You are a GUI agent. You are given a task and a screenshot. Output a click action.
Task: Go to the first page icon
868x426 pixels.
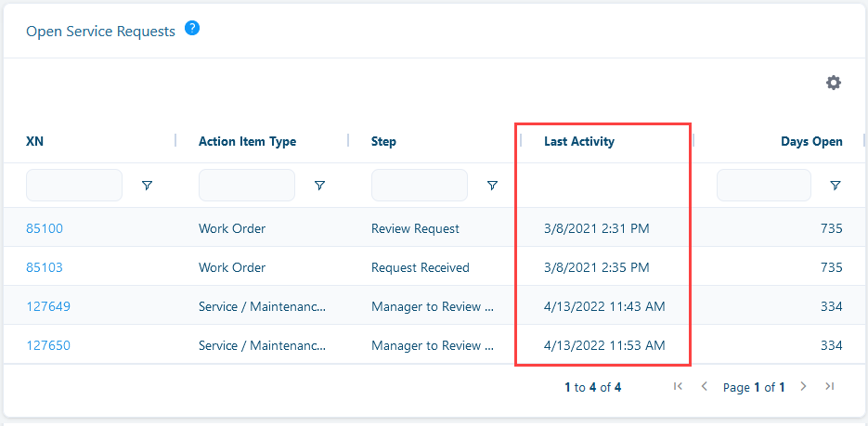tap(678, 387)
